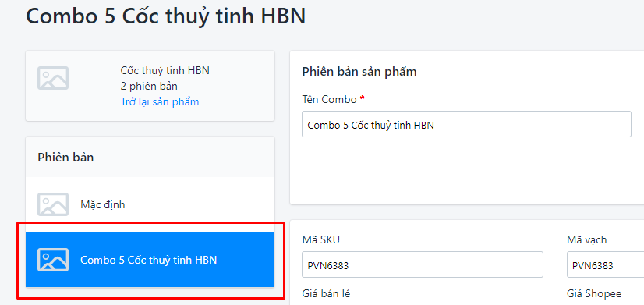644x305 pixels.
Task: Select the Mặc định variant
Action: pos(150,204)
